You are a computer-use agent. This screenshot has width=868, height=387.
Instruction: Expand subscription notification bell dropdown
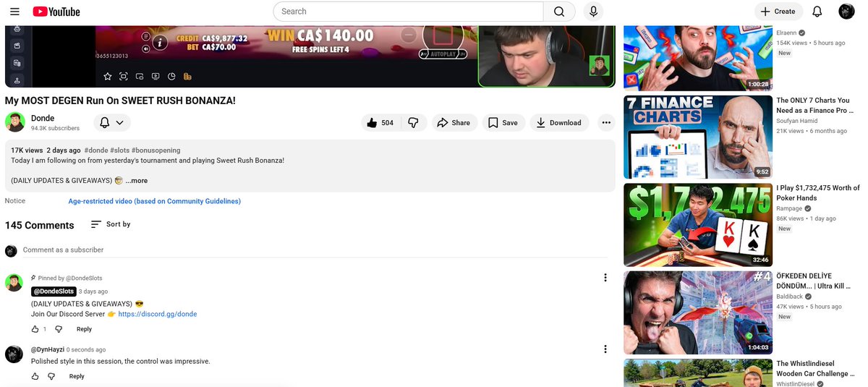pos(112,123)
